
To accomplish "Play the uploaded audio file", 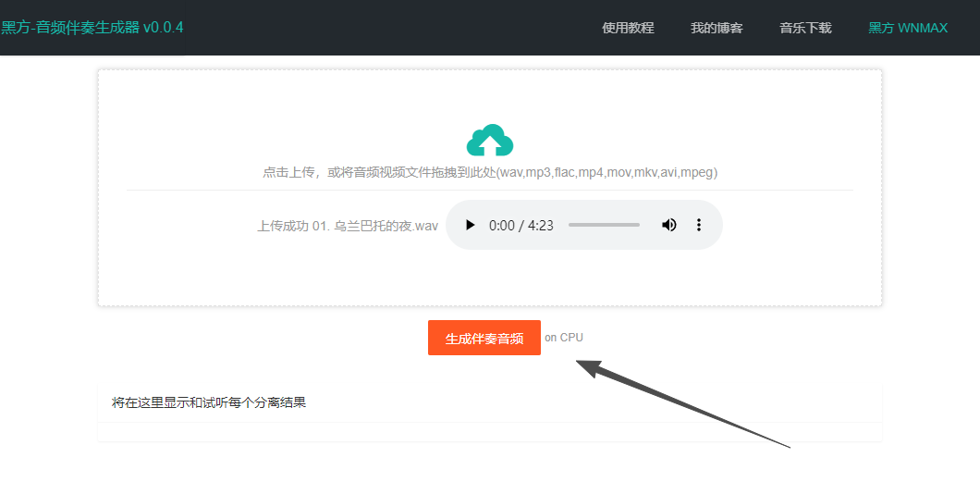I will [x=471, y=225].
